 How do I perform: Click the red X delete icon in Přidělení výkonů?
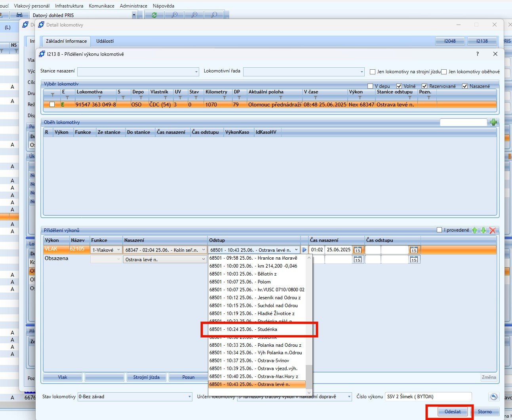pyautogui.click(x=493, y=230)
